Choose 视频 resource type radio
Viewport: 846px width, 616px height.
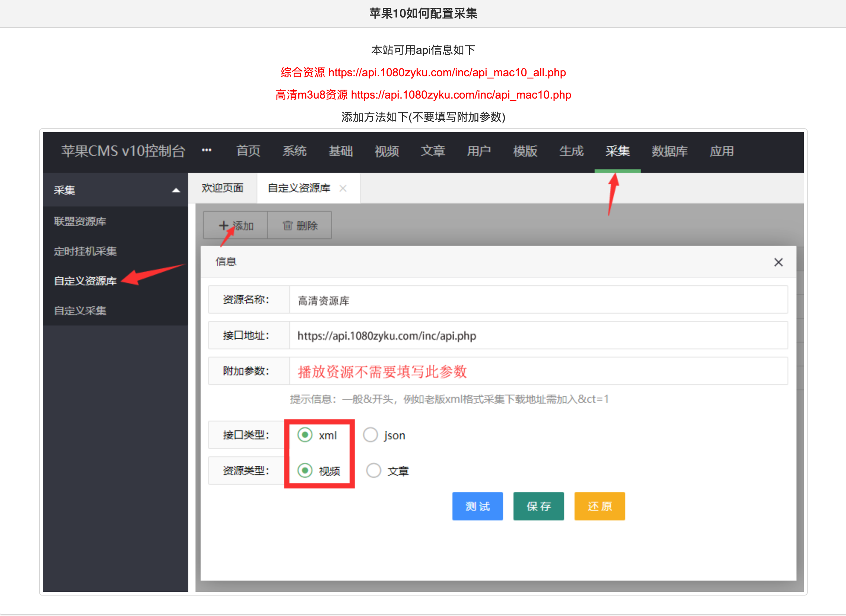pyautogui.click(x=305, y=471)
